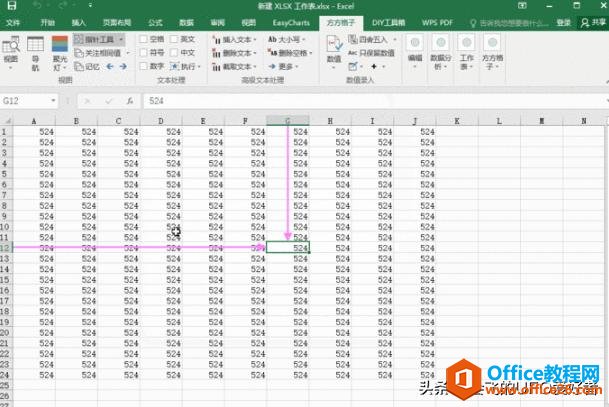609x407 pixels.
Task: Expand the Name Box dropdown arrow
Action: point(53,101)
